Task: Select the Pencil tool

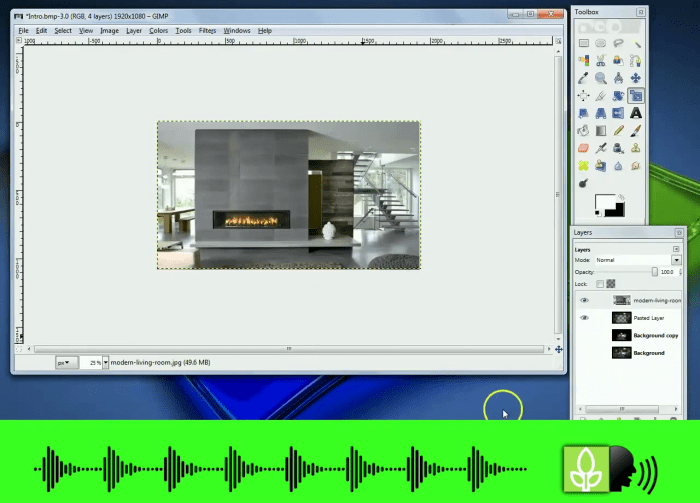Action: pyautogui.click(x=619, y=130)
